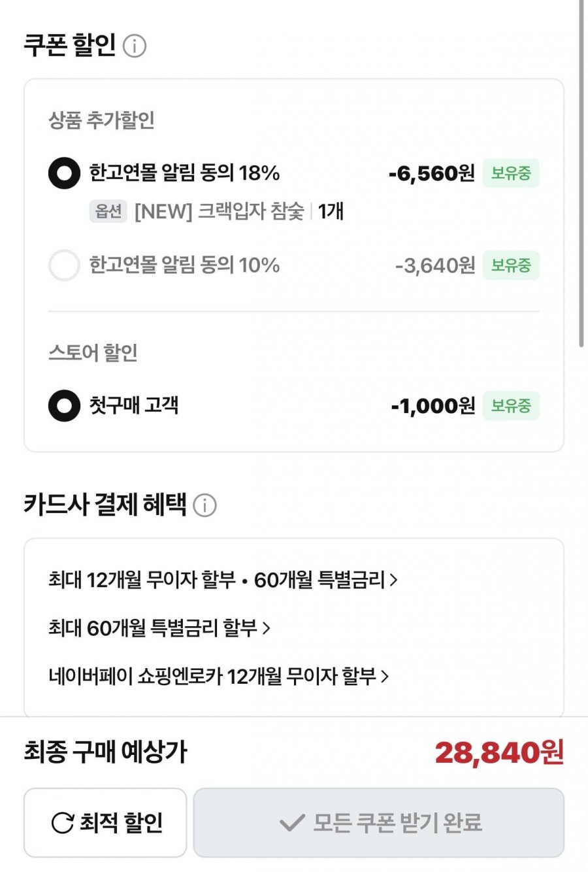The image size is (588, 872).
Task: Select the 한고연몰 알림 동의 10% radio button
Action: 64,265
